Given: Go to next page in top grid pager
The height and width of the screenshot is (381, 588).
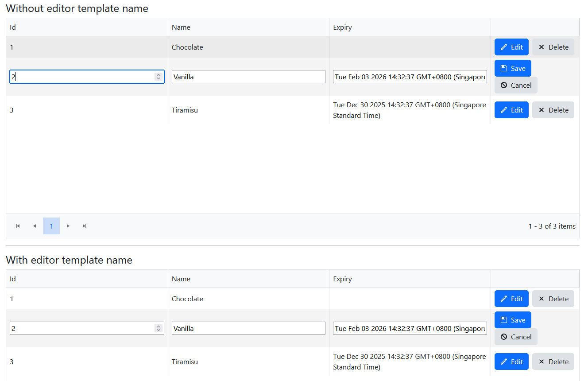Looking at the screenshot, I should (x=68, y=226).
